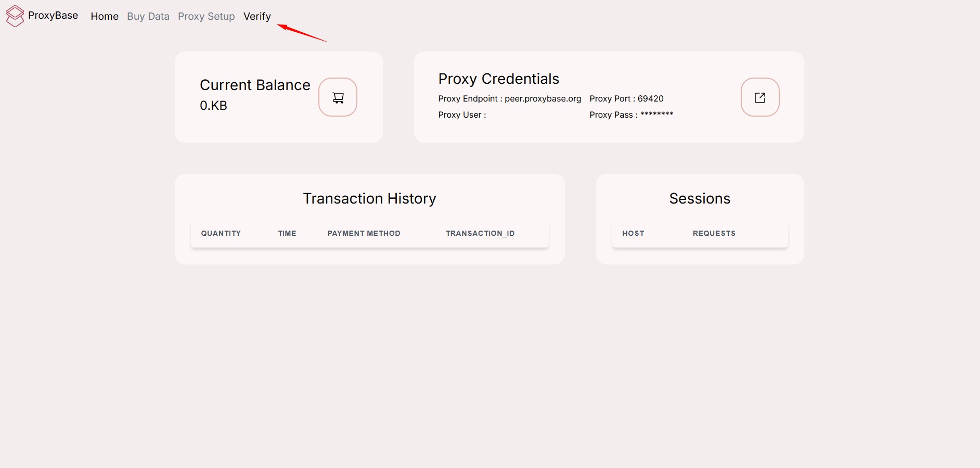This screenshot has height=468, width=980.
Task: Go to the Home page
Action: 105,16
